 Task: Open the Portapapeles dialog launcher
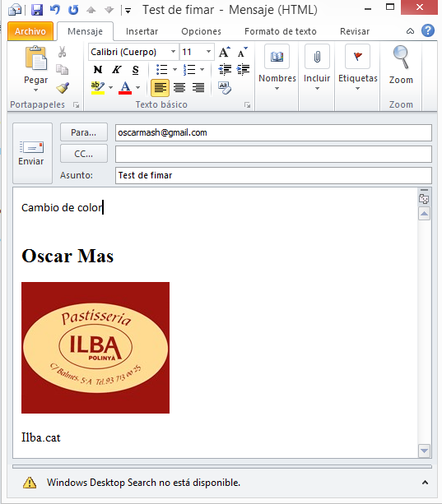tap(77, 104)
